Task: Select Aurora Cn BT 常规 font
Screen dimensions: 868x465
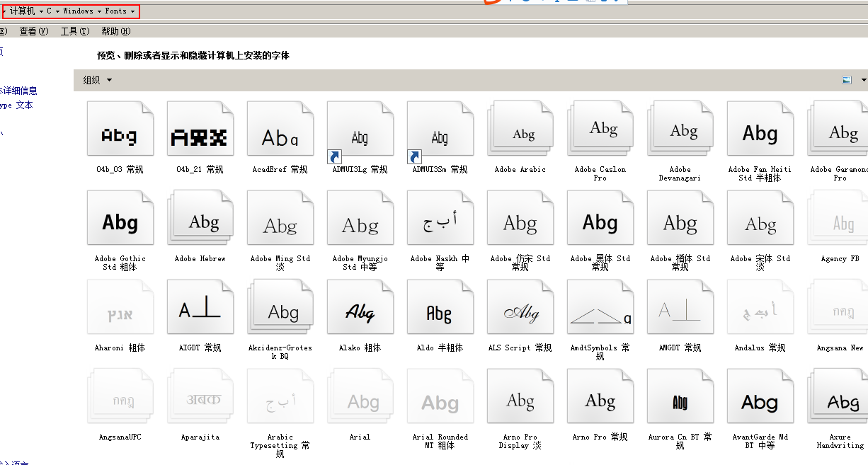Action: (x=680, y=396)
